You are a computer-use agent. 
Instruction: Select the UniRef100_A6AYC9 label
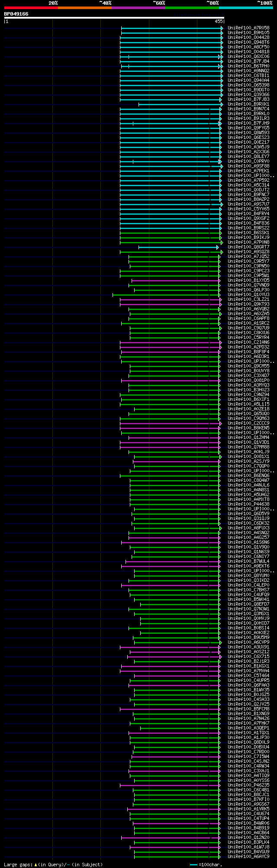pyautogui.click(x=248, y=857)
